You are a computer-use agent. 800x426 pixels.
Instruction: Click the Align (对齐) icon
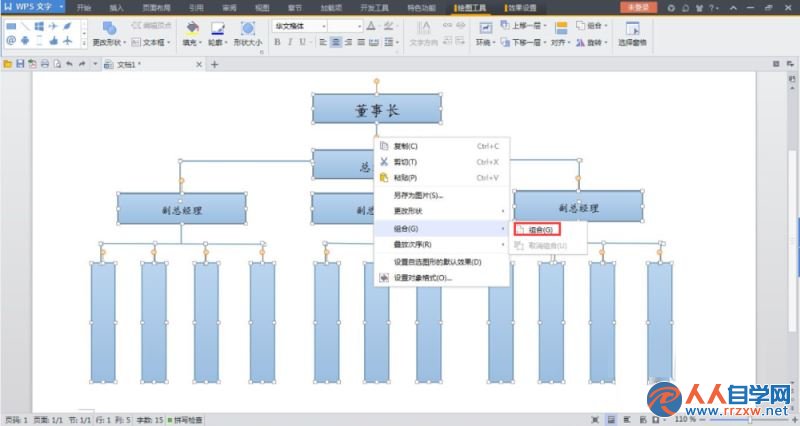pyautogui.click(x=561, y=28)
